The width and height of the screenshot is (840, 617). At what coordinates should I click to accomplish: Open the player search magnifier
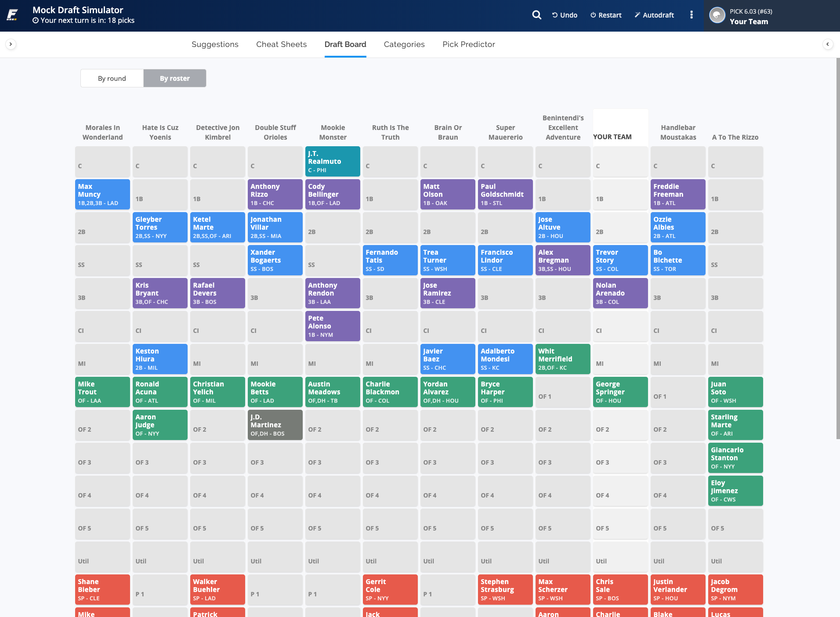coord(536,15)
